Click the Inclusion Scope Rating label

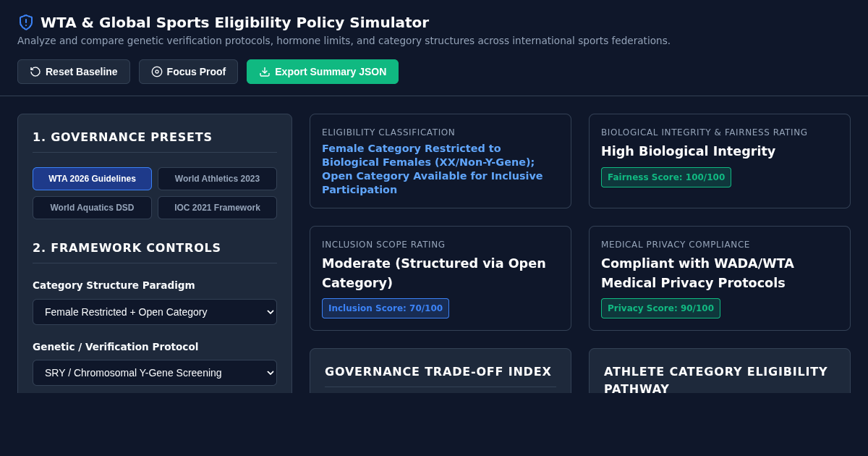click(383, 245)
